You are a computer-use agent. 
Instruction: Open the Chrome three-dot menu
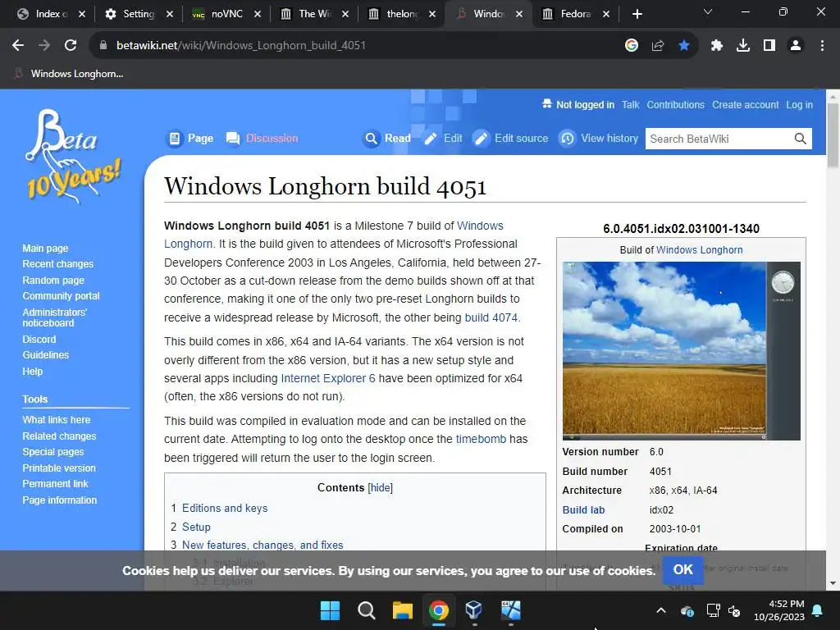(x=822, y=46)
